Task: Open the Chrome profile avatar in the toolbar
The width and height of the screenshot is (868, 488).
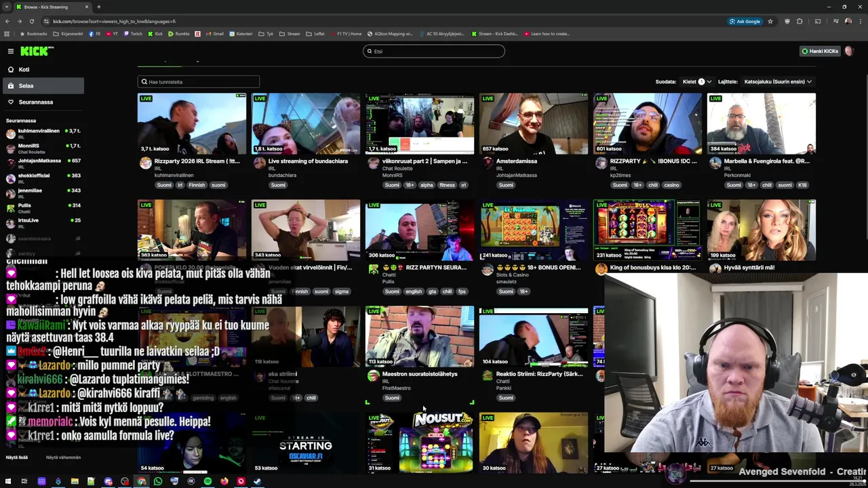Action: 848,21
